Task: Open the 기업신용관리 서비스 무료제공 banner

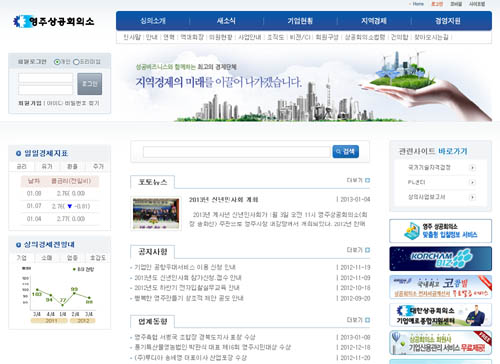Action: (440, 343)
